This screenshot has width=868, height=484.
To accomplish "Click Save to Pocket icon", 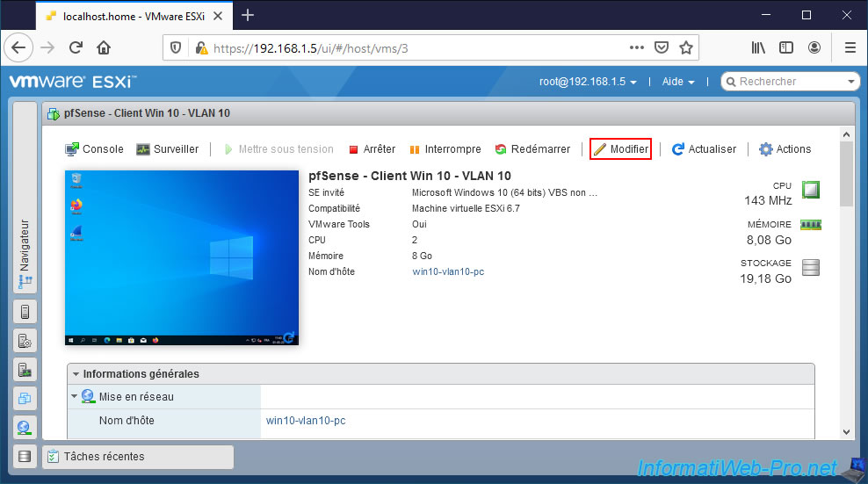I will click(662, 47).
